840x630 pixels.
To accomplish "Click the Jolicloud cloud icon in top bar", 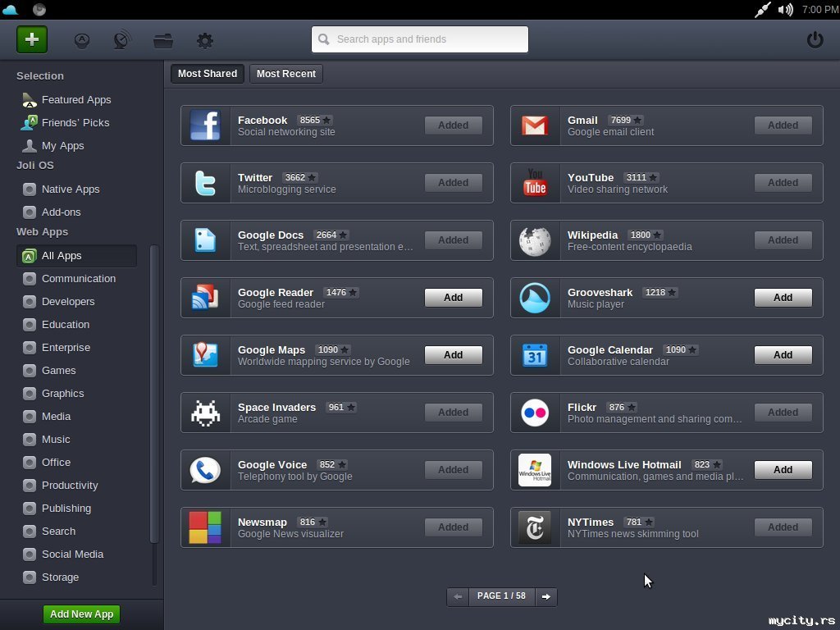I will [x=10, y=10].
